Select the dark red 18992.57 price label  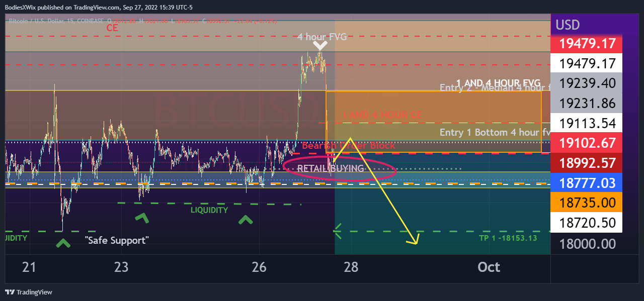(587, 163)
